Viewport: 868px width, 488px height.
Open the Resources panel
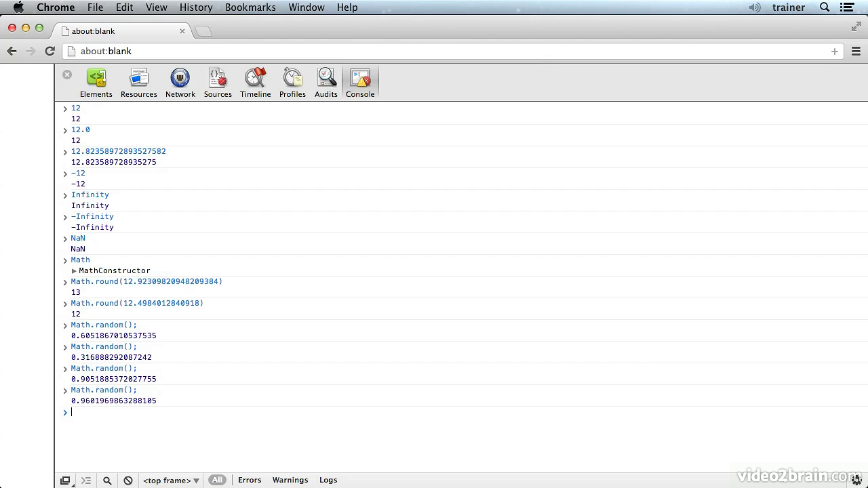click(139, 83)
